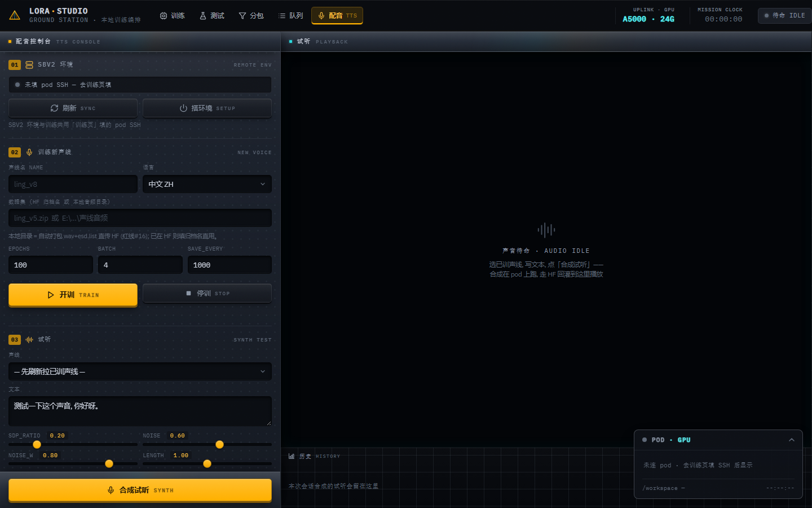
Task: Click the 文本 synthesis textarea
Action: pos(140,411)
